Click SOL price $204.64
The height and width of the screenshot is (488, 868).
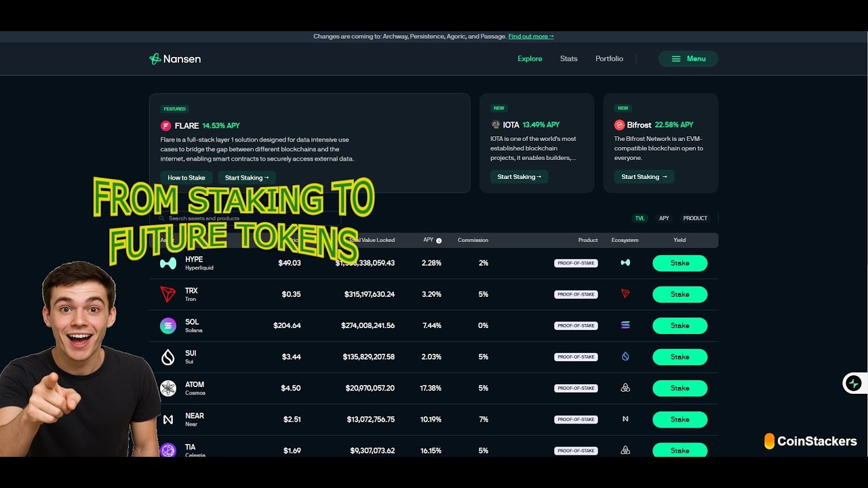pos(287,325)
